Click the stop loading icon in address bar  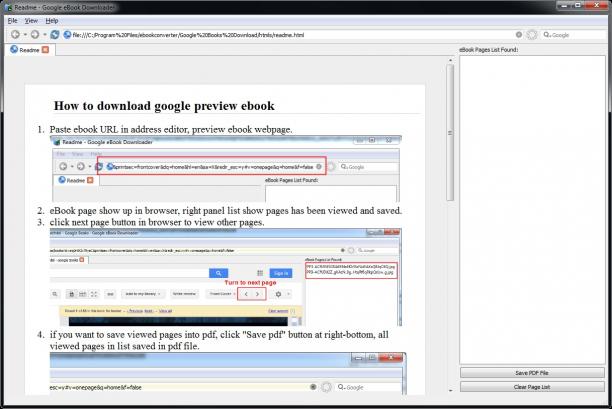click(x=519, y=35)
